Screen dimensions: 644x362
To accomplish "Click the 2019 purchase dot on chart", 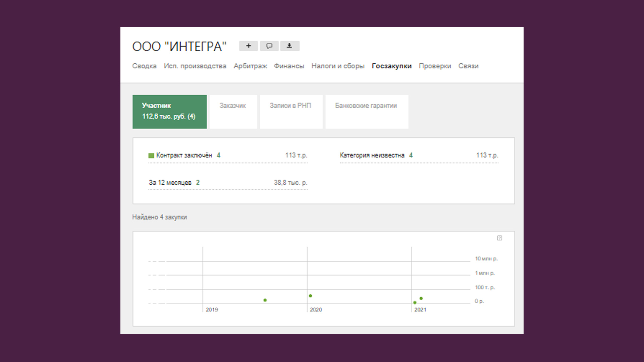I will [265, 300].
